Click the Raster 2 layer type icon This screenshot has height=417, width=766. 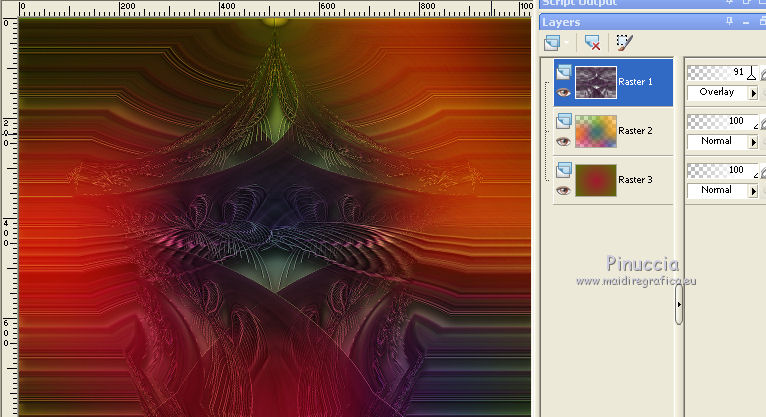tap(564, 121)
